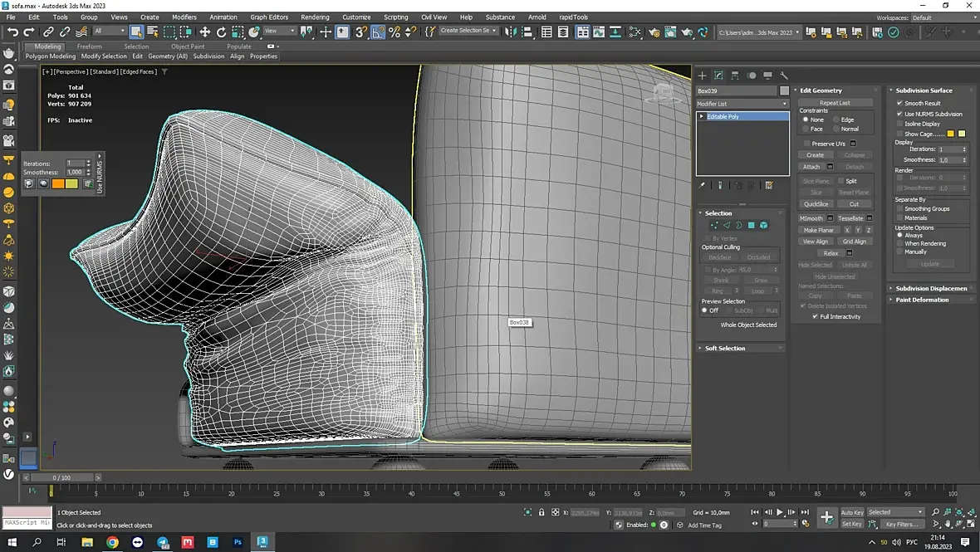Switch to the Freeform ribbon tab

[x=90, y=46]
